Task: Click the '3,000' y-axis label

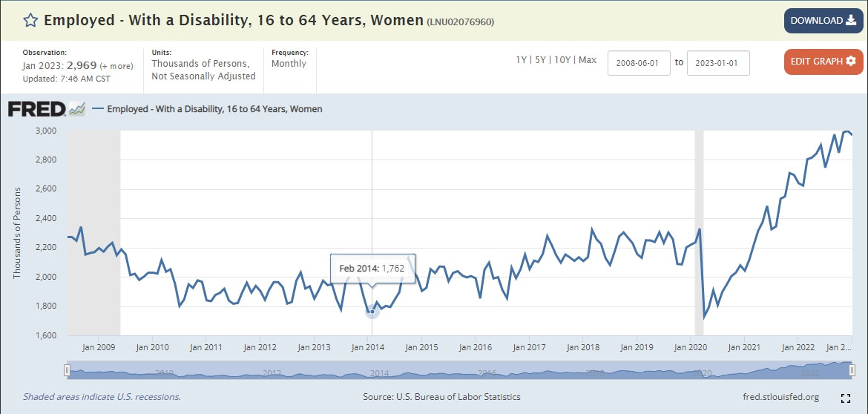Action: point(47,131)
